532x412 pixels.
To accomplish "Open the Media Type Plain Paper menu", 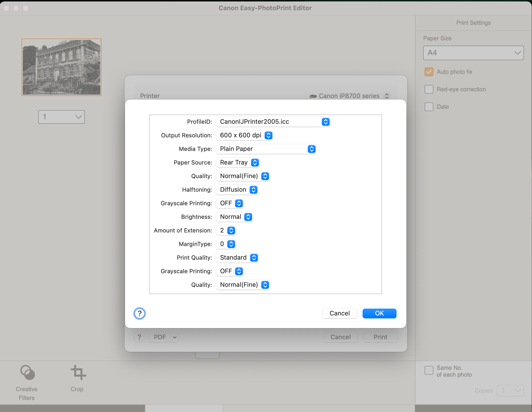I will click(x=266, y=149).
